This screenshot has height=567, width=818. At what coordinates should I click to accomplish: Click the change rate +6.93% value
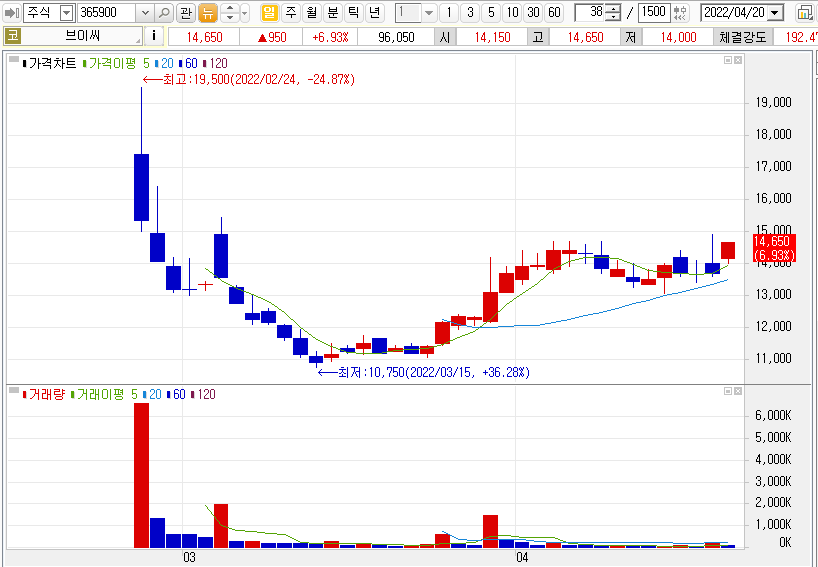330,37
